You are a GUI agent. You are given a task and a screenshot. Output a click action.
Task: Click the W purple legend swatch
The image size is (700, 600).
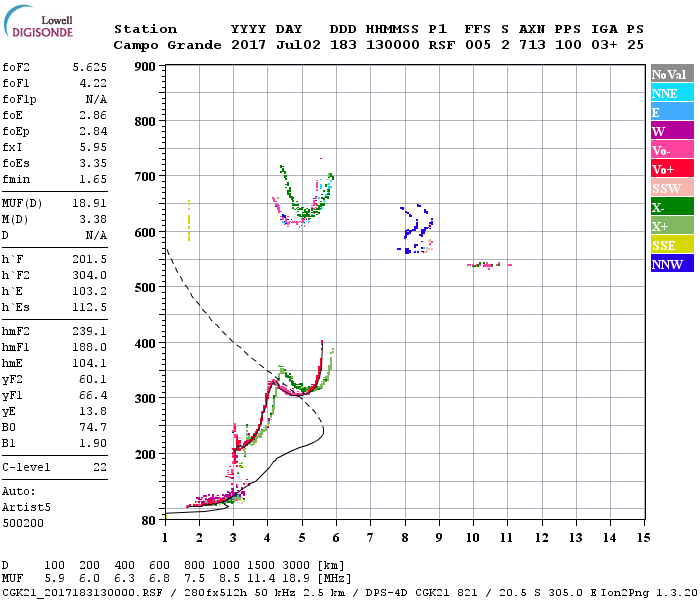pos(672,131)
